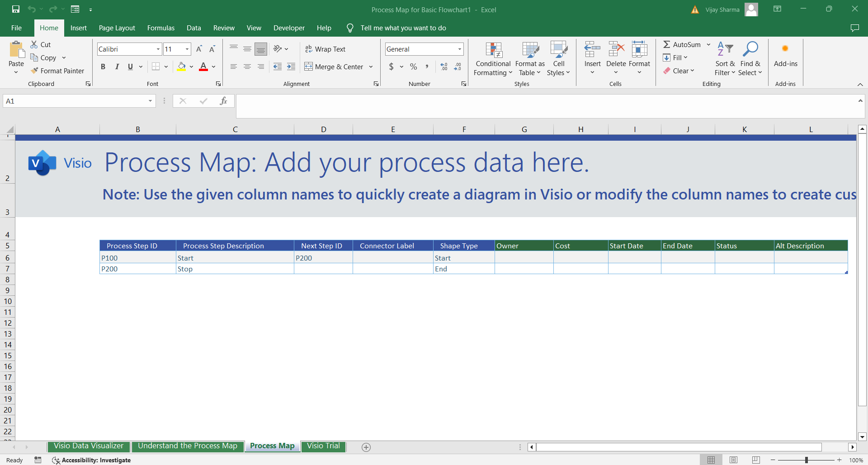Screen dimensions: 868x465
Task: Open Conditional Formatting menu
Action: (x=493, y=59)
